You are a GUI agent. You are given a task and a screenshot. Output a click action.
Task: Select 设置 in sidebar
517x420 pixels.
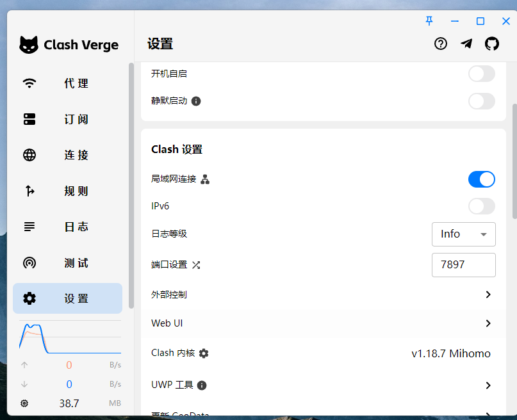click(x=68, y=298)
